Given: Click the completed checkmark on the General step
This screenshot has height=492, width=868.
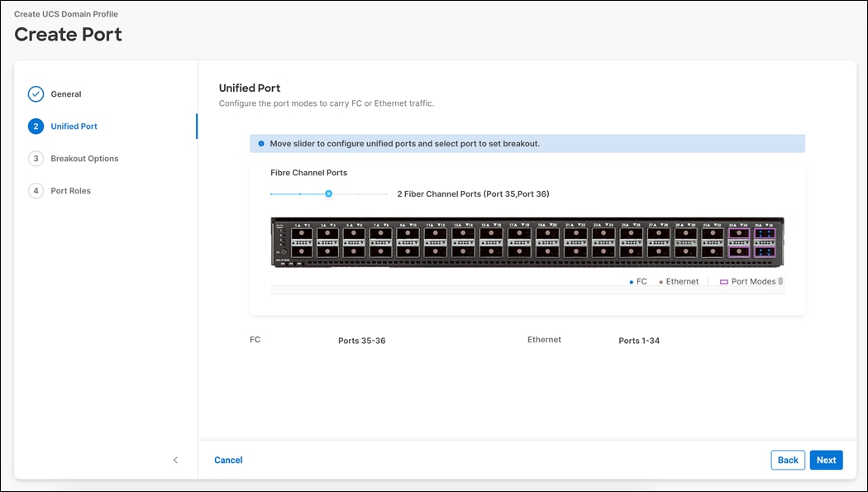Looking at the screenshot, I should coord(36,93).
